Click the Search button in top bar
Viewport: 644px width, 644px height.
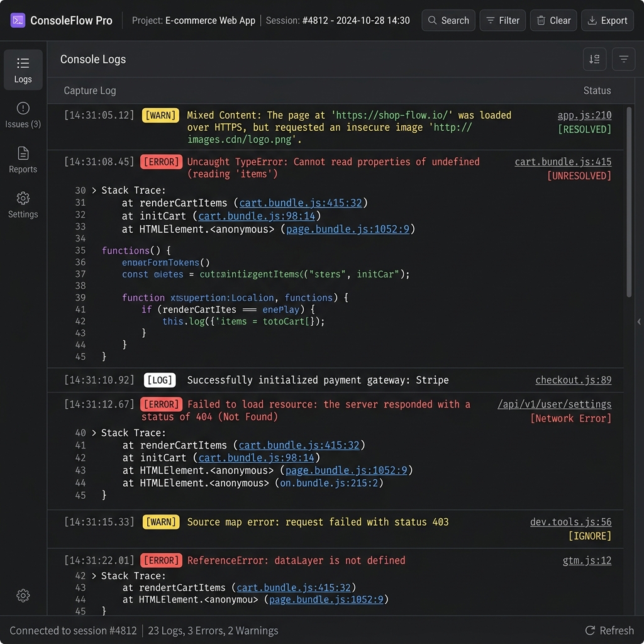(x=448, y=21)
